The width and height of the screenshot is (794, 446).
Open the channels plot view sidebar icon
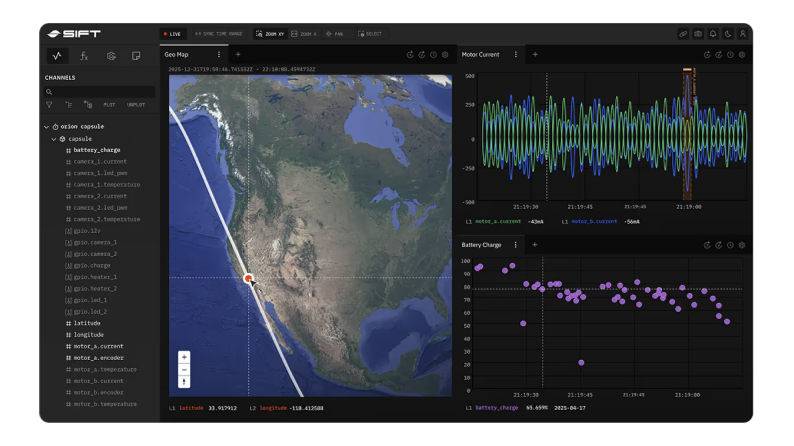coord(57,56)
